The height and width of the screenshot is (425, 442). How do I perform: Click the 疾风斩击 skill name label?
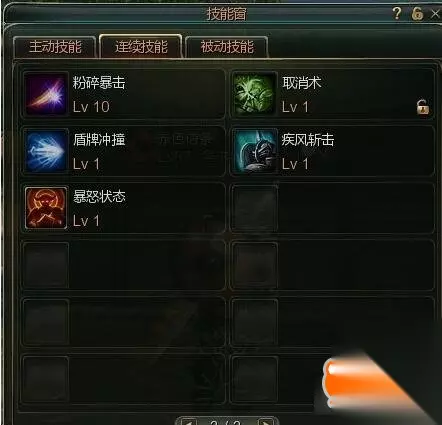pyautogui.click(x=308, y=140)
